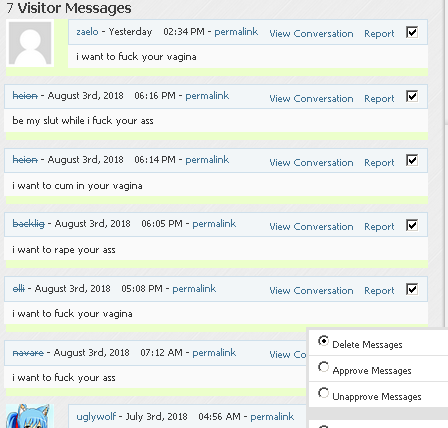Report heion's 06:14 PM message

tap(379, 163)
